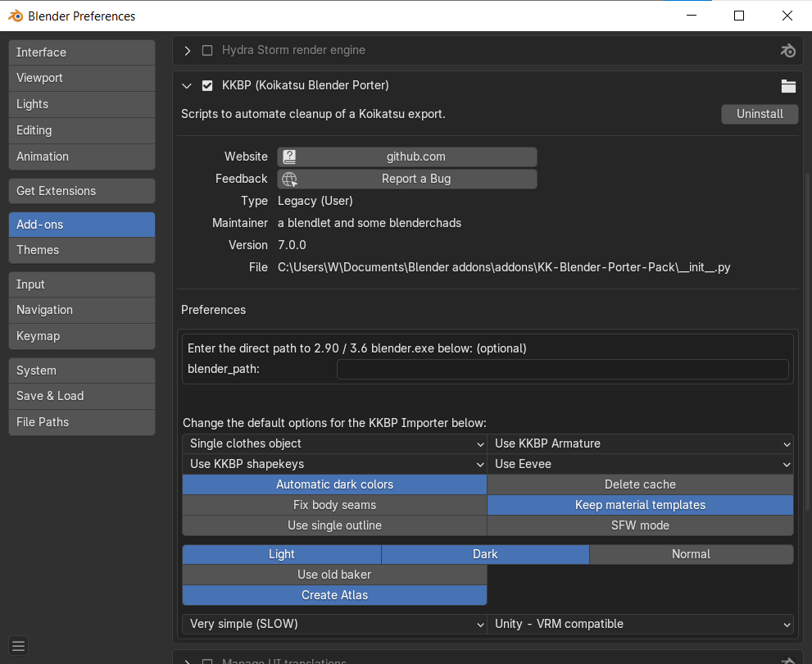
Task: Open File Paths tab
Action: (82, 422)
